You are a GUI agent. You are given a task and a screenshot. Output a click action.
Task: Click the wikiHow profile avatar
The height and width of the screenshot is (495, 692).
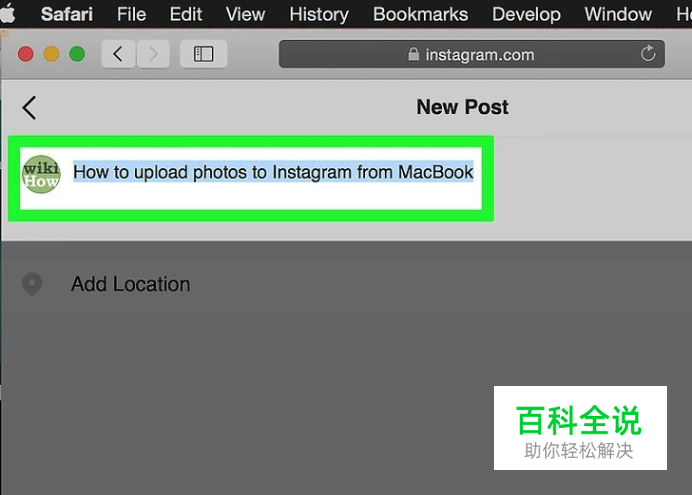[x=41, y=174]
